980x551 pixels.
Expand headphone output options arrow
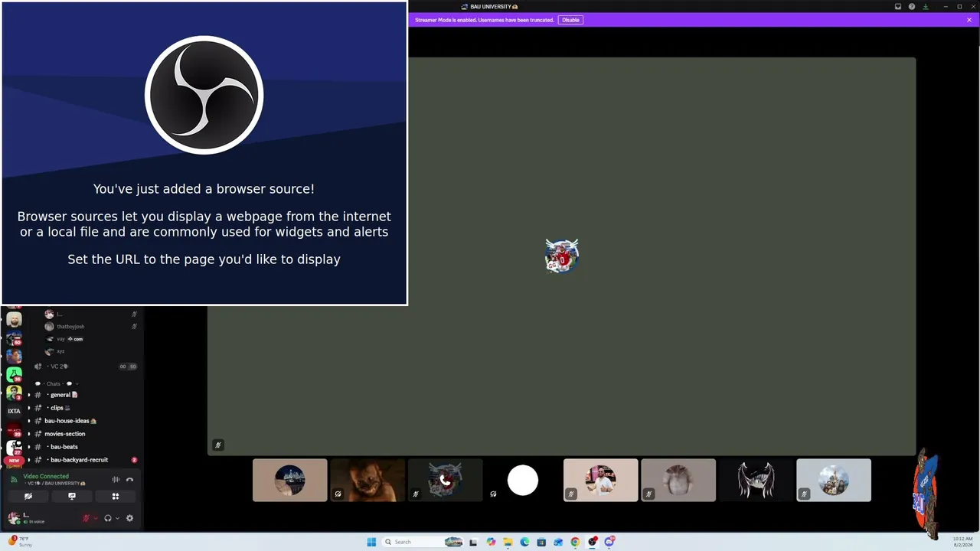pyautogui.click(x=117, y=518)
